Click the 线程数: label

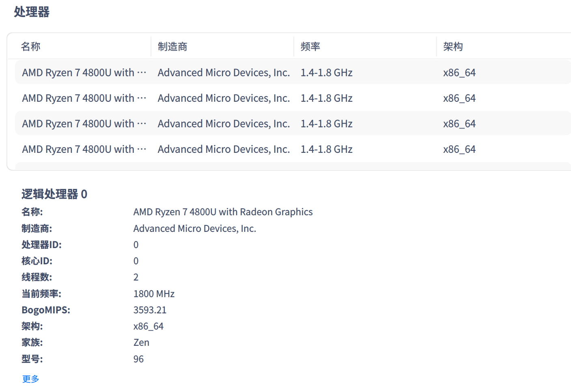pyautogui.click(x=37, y=277)
